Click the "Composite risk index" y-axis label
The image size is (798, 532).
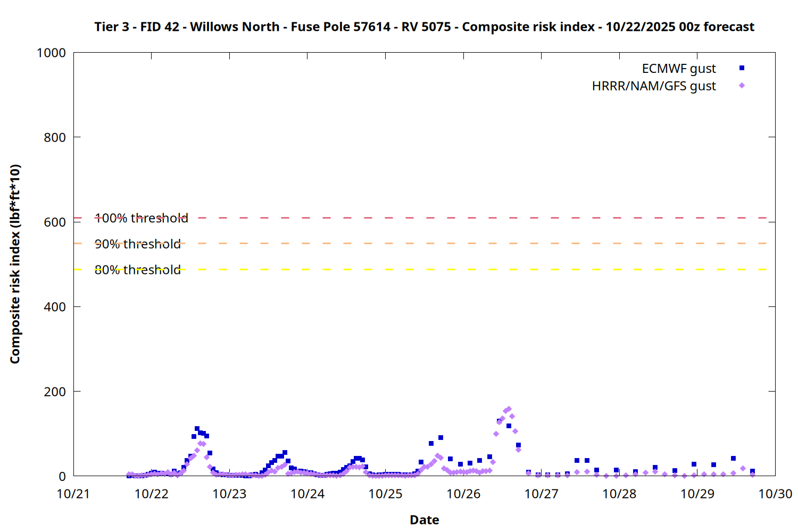[x=15, y=264]
